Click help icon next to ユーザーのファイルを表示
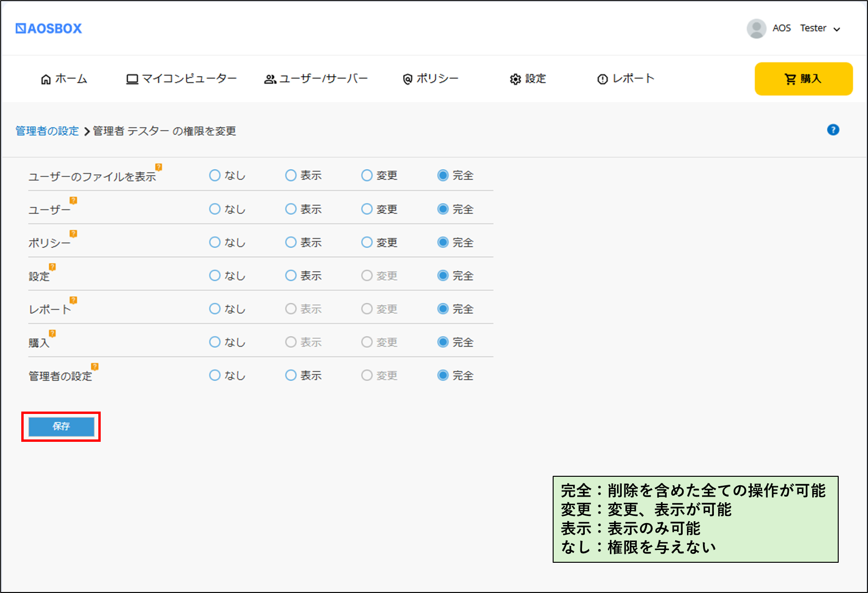868x593 pixels. [x=159, y=167]
